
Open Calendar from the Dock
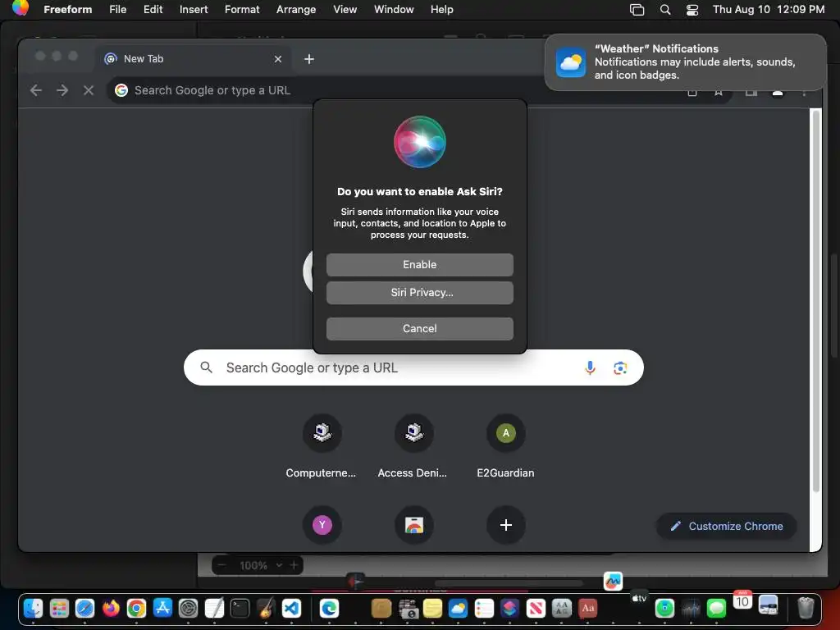tap(742, 600)
